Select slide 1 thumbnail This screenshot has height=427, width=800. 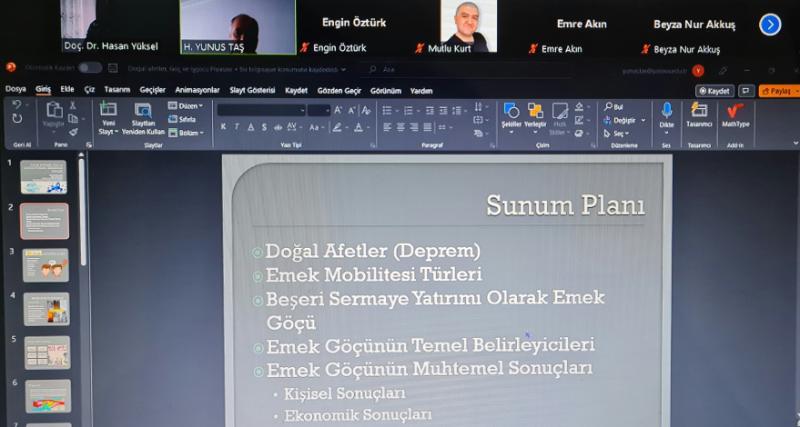coord(43,177)
